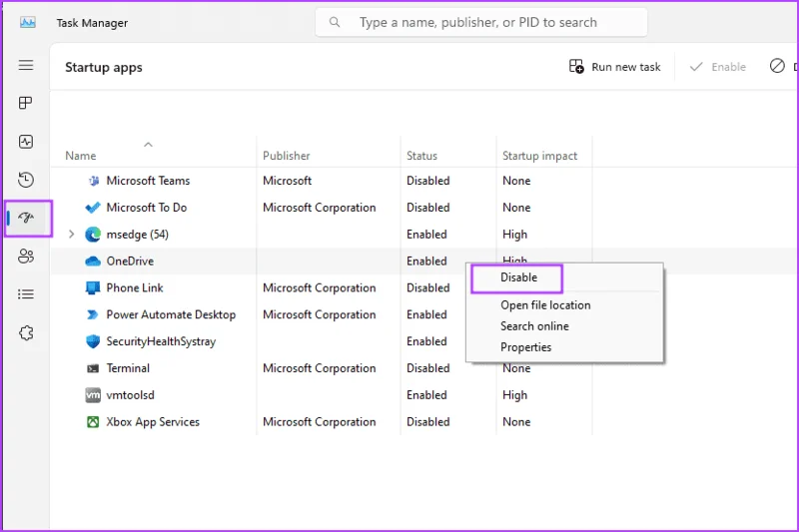Click Disabled status of Phone Link
This screenshot has width=799, height=532.
(x=428, y=288)
